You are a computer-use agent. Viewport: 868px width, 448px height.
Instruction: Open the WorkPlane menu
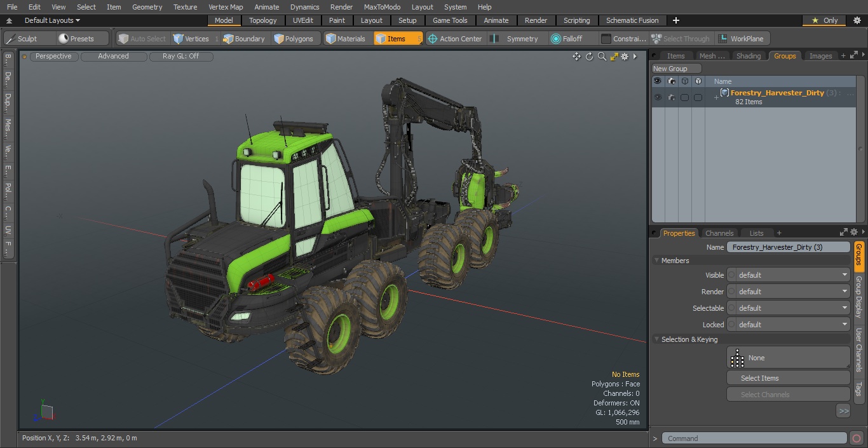741,39
